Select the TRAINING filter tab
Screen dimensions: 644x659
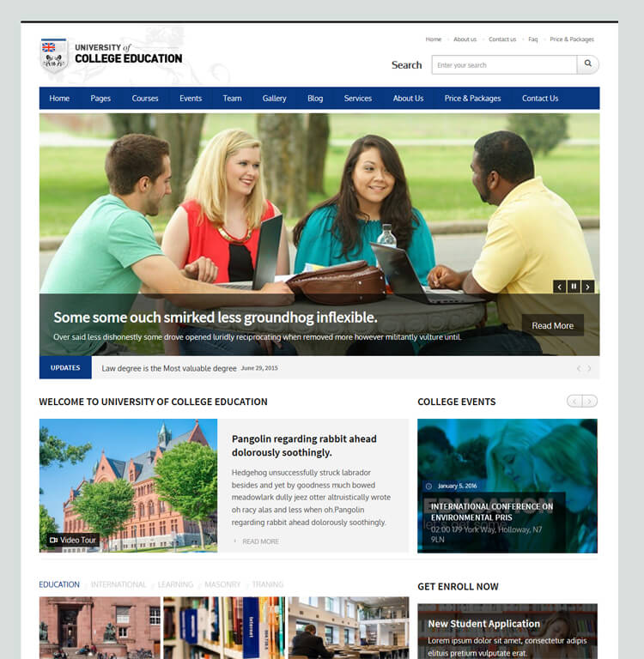click(268, 584)
